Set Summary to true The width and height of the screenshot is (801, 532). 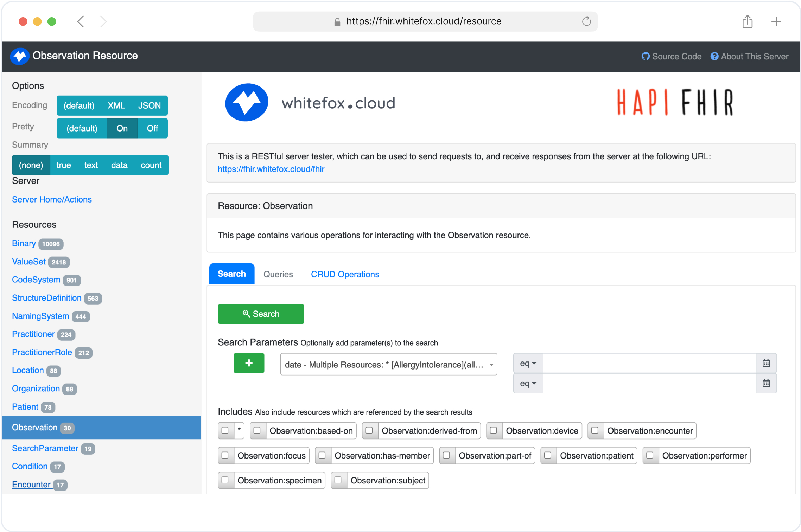tap(64, 165)
